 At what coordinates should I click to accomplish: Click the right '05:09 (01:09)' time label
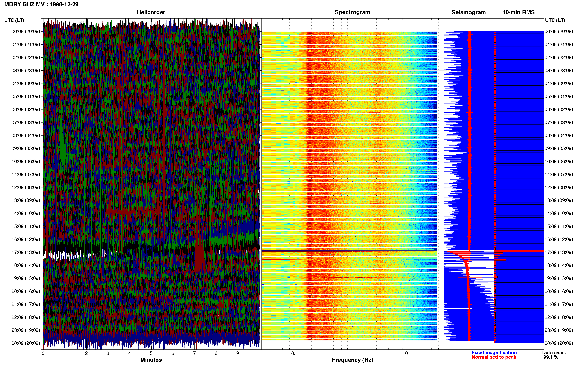[x=559, y=96]
